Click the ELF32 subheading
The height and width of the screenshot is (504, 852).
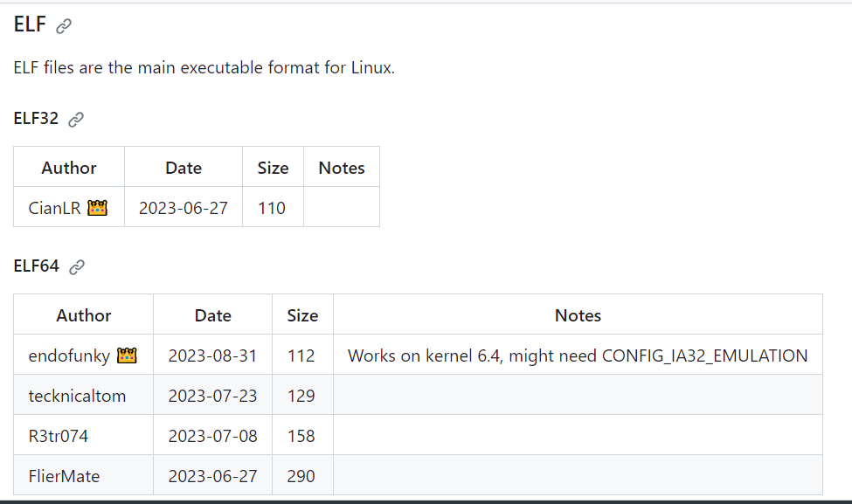coord(36,119)
